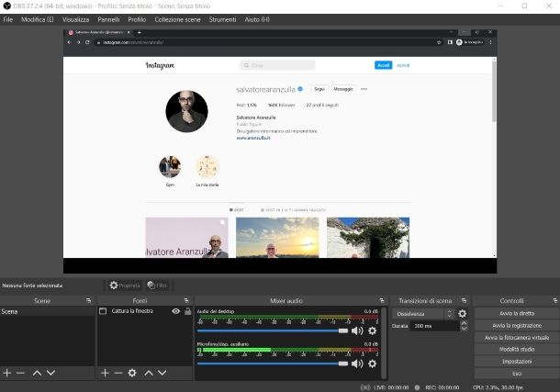Open the Visualizza menu
560x392 pixels.
point(75,19)
